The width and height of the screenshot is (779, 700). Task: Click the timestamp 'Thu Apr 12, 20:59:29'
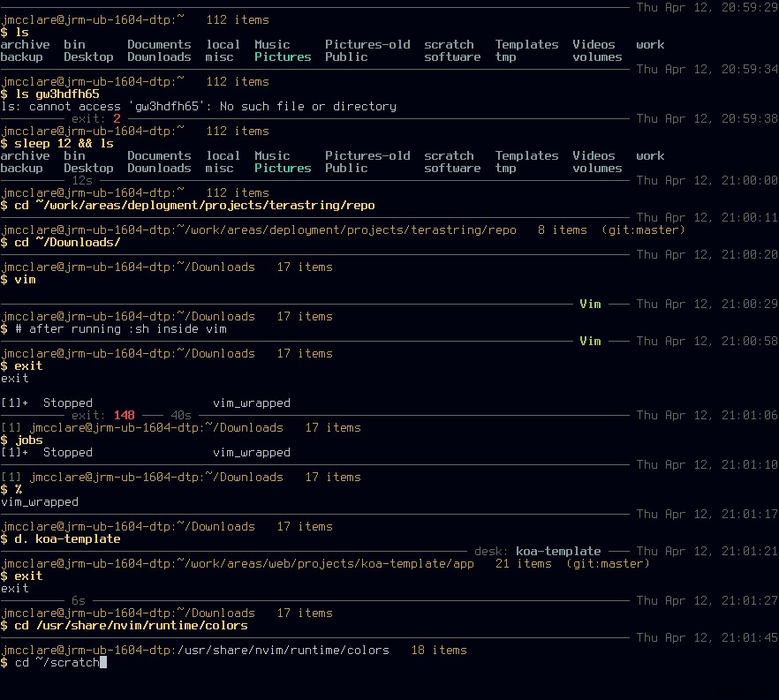tap(707, 7)
